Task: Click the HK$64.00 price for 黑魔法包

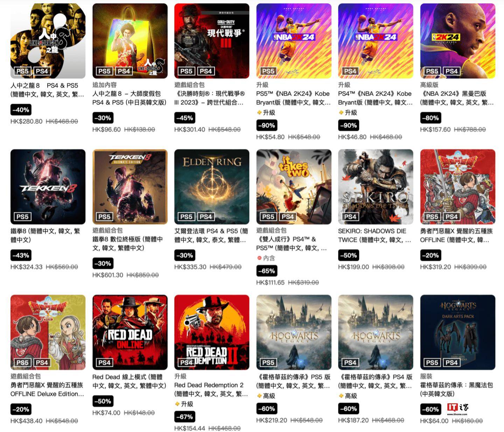Action: click(434, 421)
